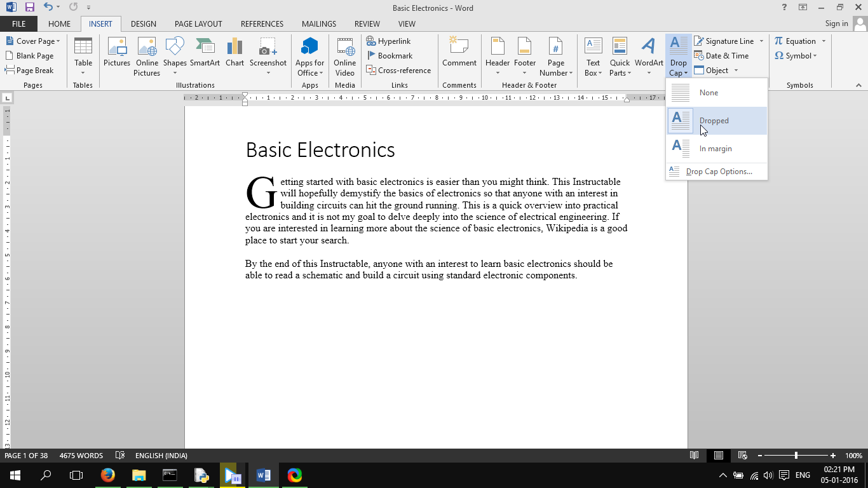868x488 pixels.
Task: Switch to the REVIEW tab
Action: click(367, 24)
